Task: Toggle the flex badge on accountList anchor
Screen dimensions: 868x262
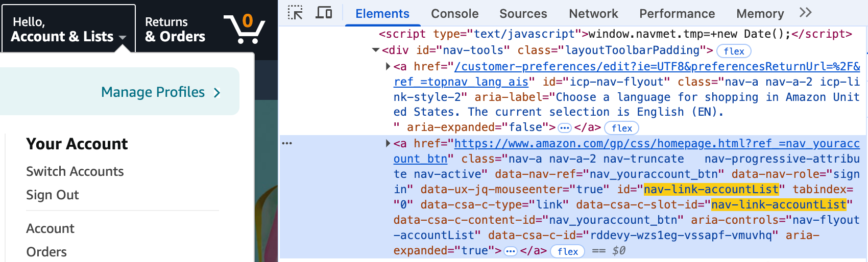Action: pyautogui.click(x=568, y=251)
